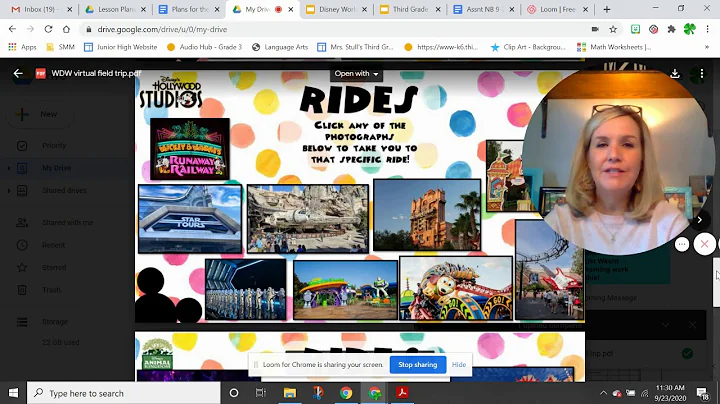The width and height of the screenshot is (720, 404).
Task: Open the Loom camera bubble options
Action: pos(682,244)
